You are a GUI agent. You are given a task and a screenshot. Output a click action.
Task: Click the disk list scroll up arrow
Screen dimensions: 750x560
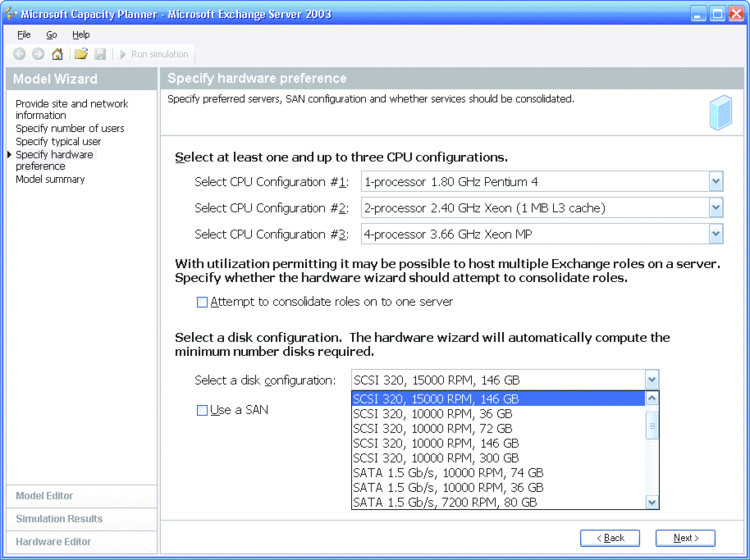coord(652,398)
